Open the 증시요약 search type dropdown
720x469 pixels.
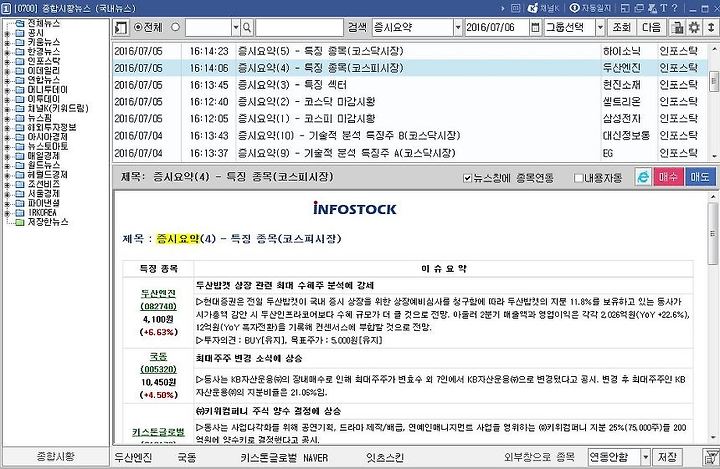coord(457,28)
